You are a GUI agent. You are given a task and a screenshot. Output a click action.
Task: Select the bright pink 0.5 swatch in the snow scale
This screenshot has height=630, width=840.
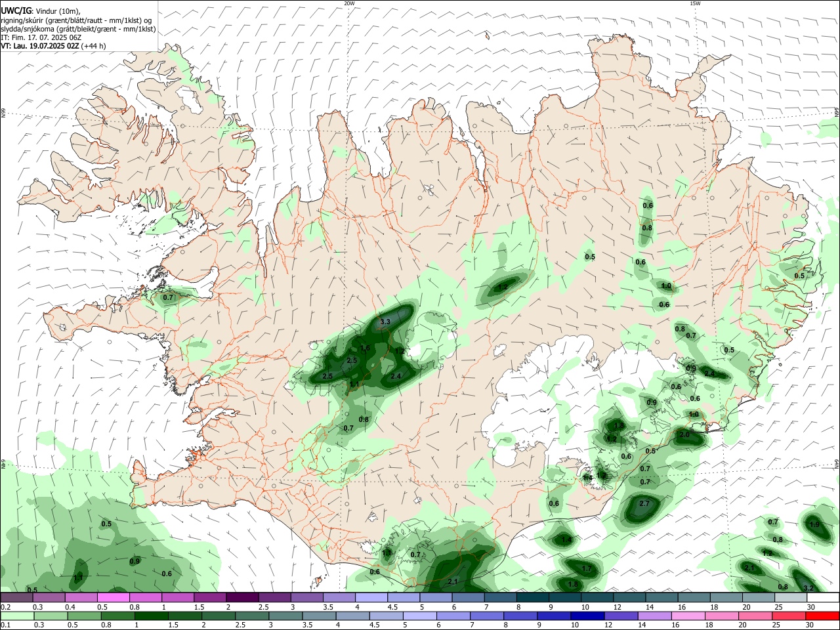pyautogui.click(x=113, y=596)
